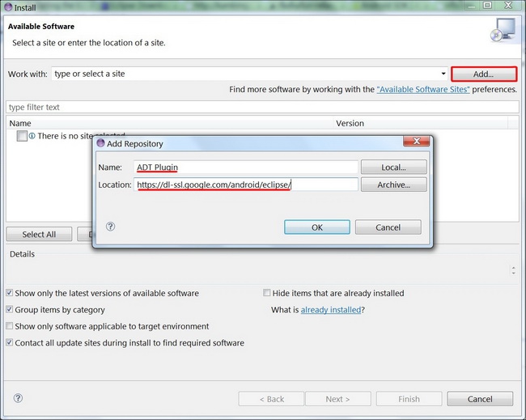526x420 pixels.
Task: Focus the Location field with the Google URL
Action: (x=246, y=185)
